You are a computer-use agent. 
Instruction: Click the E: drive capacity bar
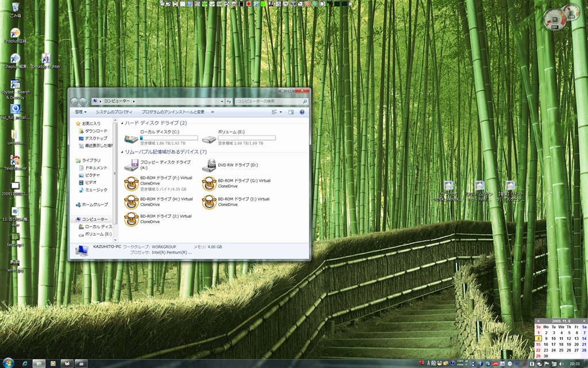coord(247,138)
